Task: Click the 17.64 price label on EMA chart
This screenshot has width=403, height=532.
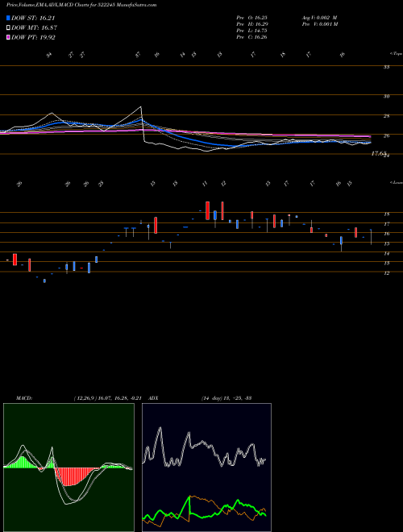Action: [378, 154]
